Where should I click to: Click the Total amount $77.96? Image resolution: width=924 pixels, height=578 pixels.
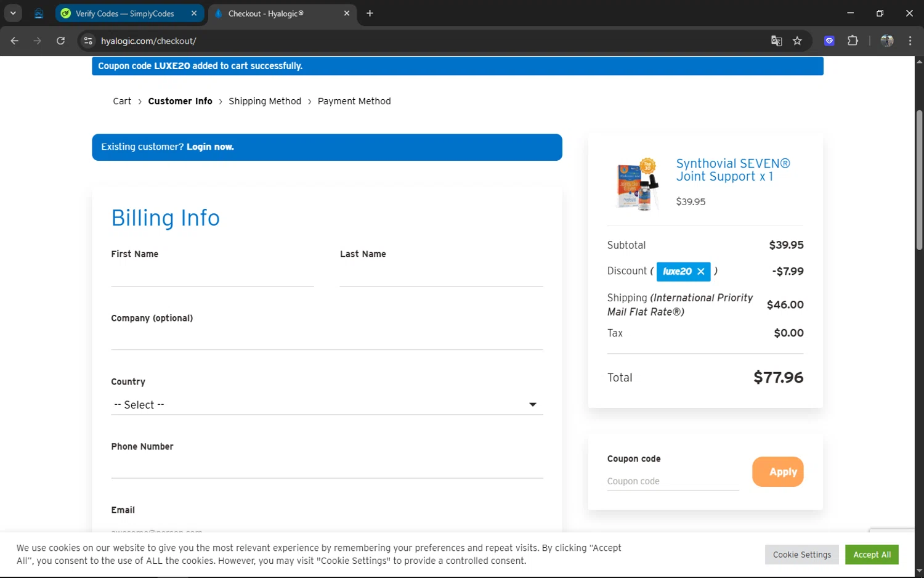point(778,377)
